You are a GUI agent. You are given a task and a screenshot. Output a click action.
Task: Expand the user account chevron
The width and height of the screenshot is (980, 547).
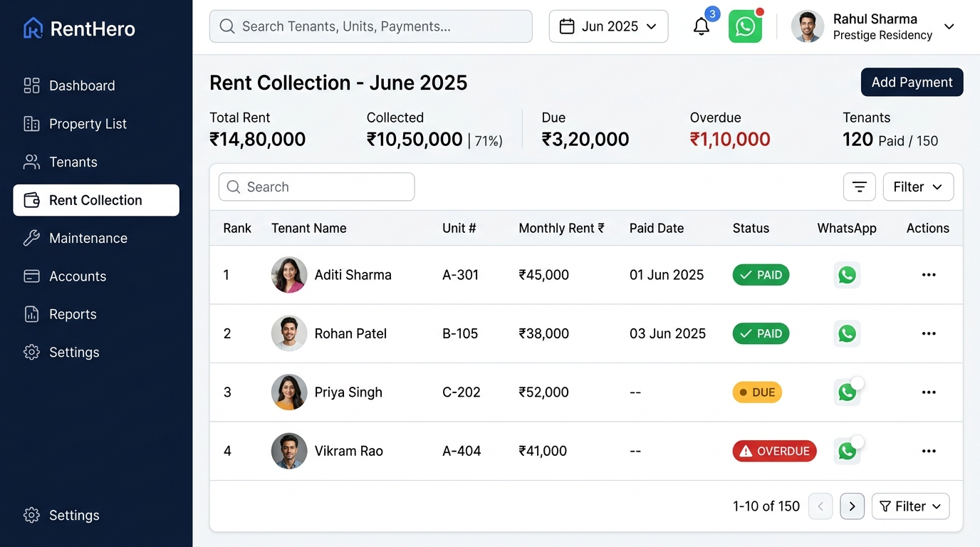[x=949, y=26]
